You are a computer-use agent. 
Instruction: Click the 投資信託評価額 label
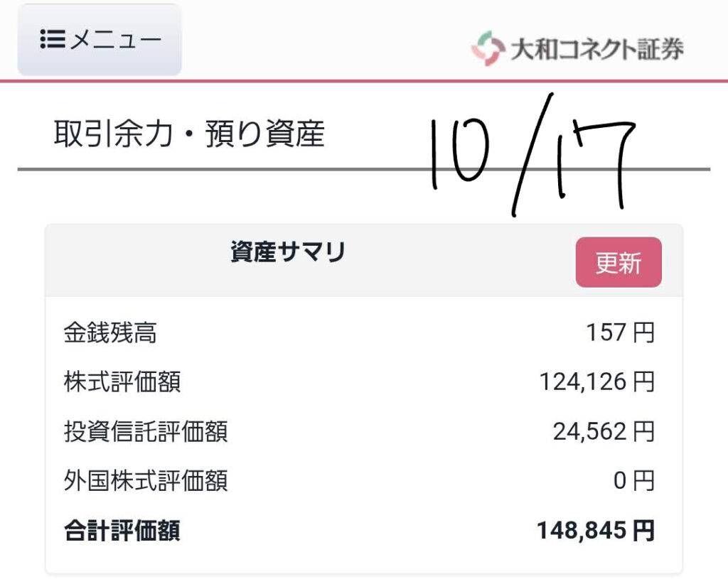tap(146, 431)
